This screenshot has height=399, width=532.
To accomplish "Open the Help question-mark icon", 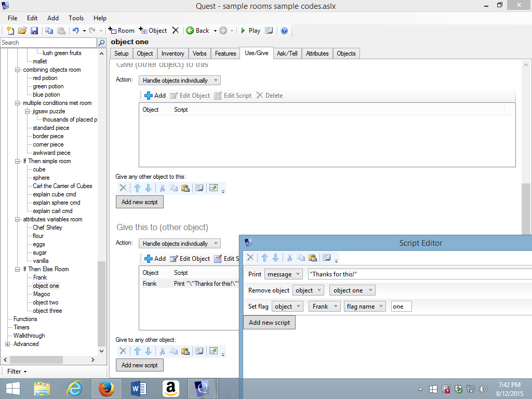I will [x=284, y=31].
